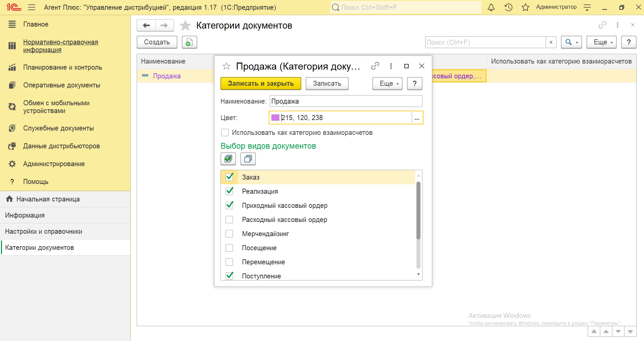
Task: Click uncheck all document types icon
Action: [x=248, y=159]
